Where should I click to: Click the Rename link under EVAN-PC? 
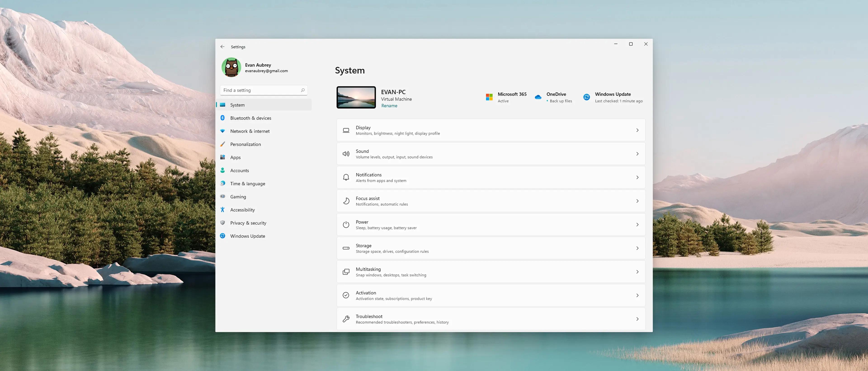389,106
